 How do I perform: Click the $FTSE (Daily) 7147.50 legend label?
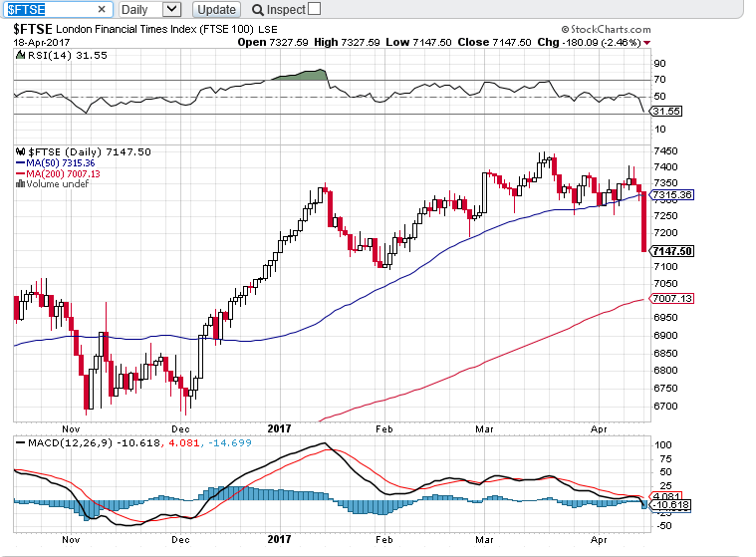click(x=90, y=151)
